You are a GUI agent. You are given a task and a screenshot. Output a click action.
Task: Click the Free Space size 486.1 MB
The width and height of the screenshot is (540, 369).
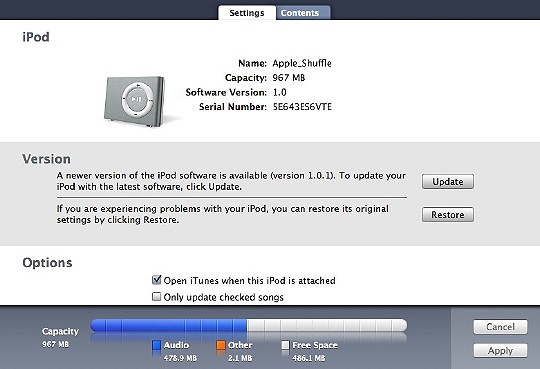(309, 358)
